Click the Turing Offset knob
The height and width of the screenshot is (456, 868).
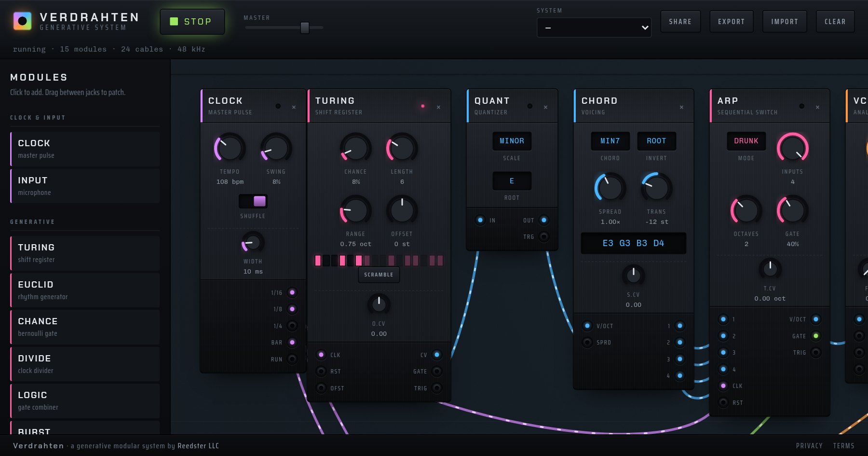pyautogui.click(x=402, y=210)
